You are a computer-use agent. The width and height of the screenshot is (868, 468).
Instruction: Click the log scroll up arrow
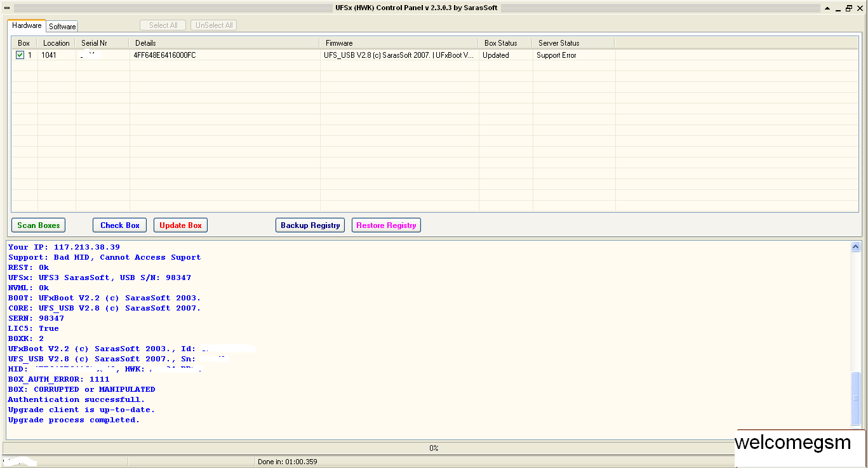(x=855, y=247)
